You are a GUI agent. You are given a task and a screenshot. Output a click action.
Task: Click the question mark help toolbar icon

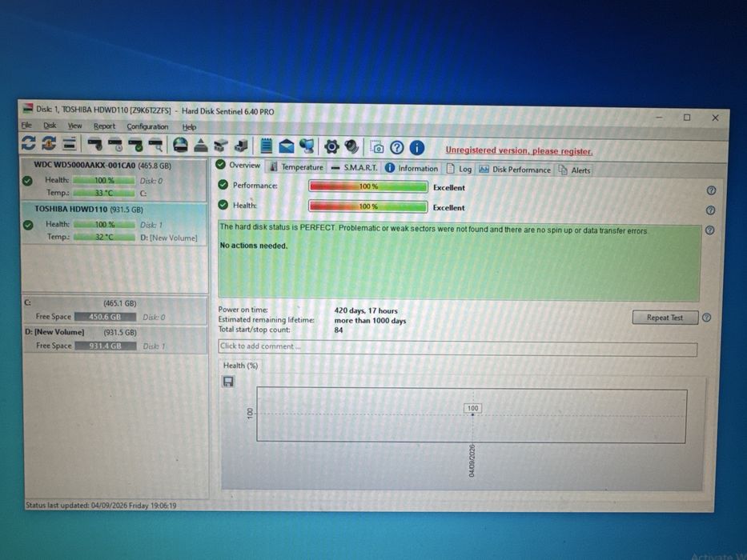[x=397, y=148]
